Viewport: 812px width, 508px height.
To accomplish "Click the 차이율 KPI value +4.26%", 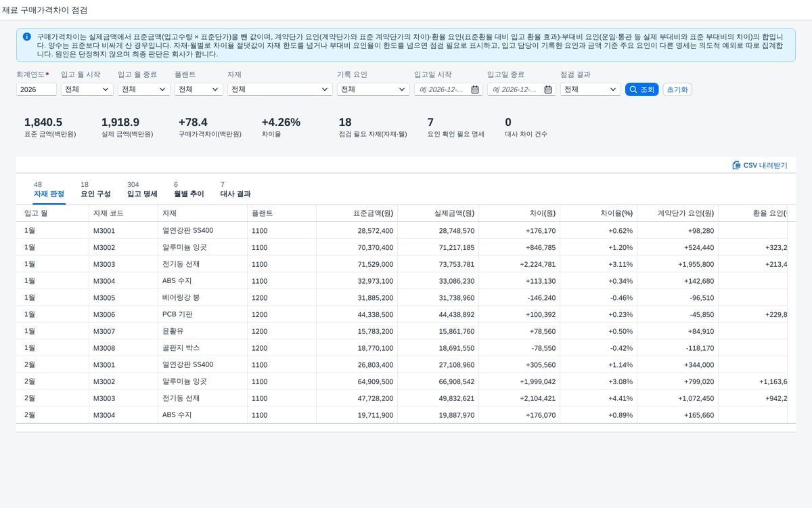I will pos(281,123).
